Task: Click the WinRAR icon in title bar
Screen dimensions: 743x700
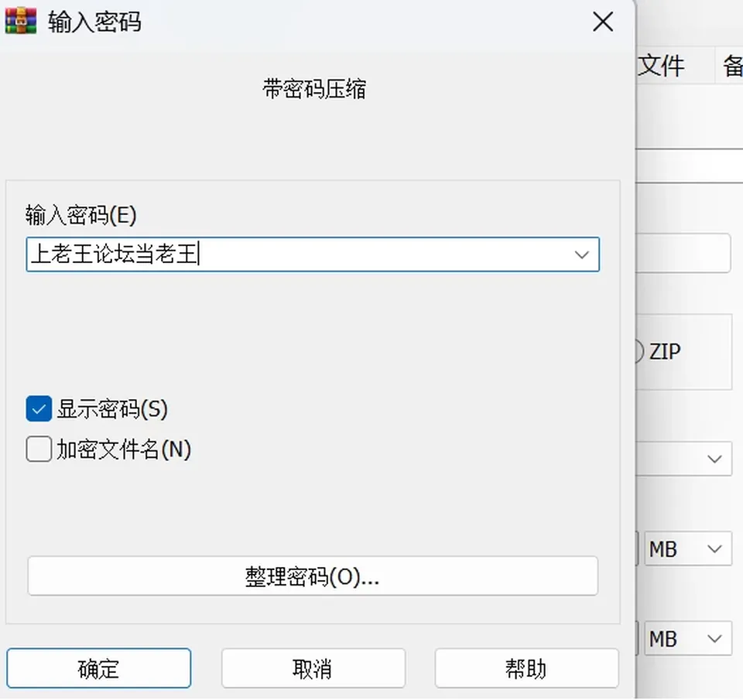Action: (x=21, y=22)
